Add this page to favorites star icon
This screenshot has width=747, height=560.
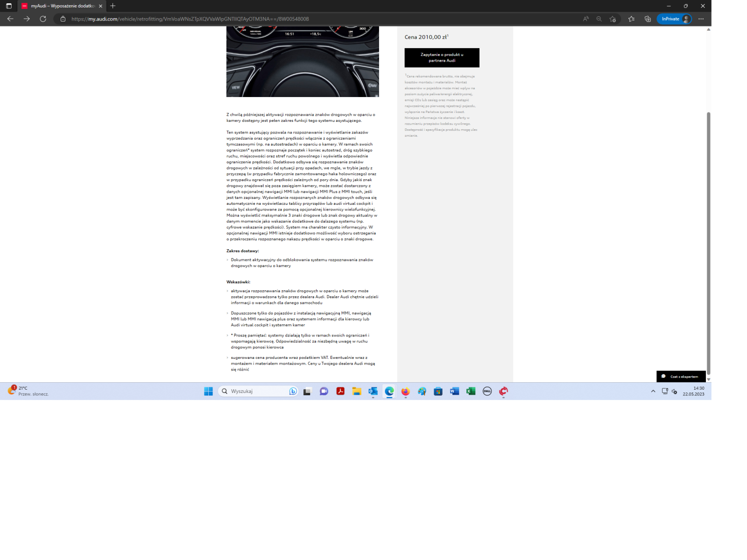pyautogui.click(x=613, y=19)
